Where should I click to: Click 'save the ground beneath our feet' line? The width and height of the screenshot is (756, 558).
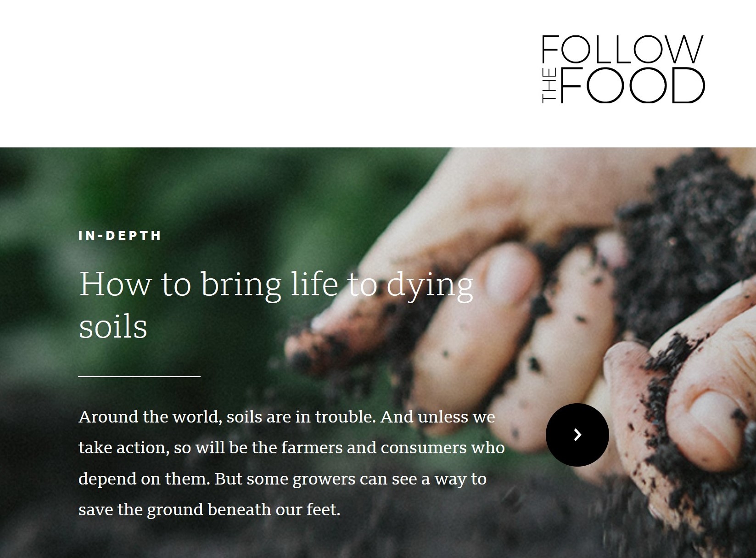click(x=209, y=510)
